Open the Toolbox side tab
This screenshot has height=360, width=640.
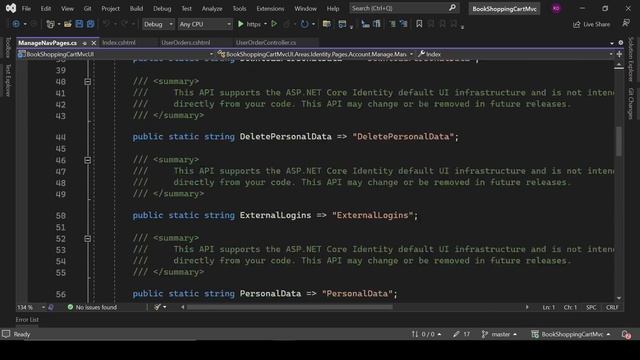click(x=8, y=47)
